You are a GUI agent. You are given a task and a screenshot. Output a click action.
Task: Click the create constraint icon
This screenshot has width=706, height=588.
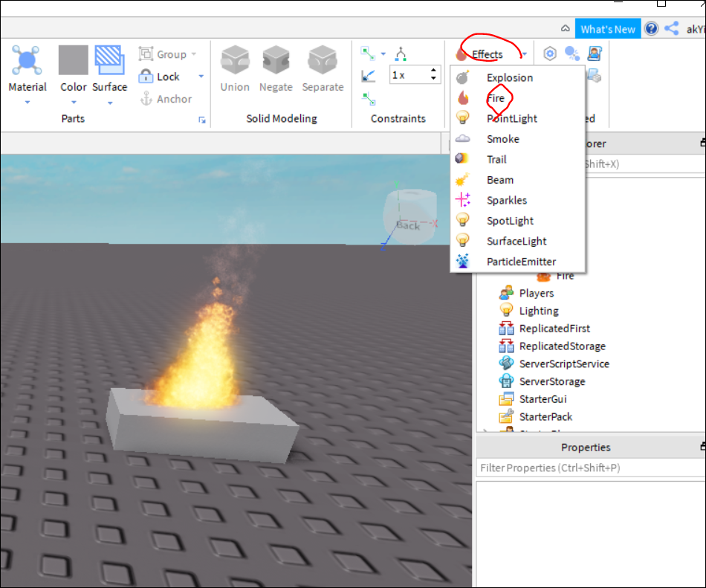click(368, 53)
